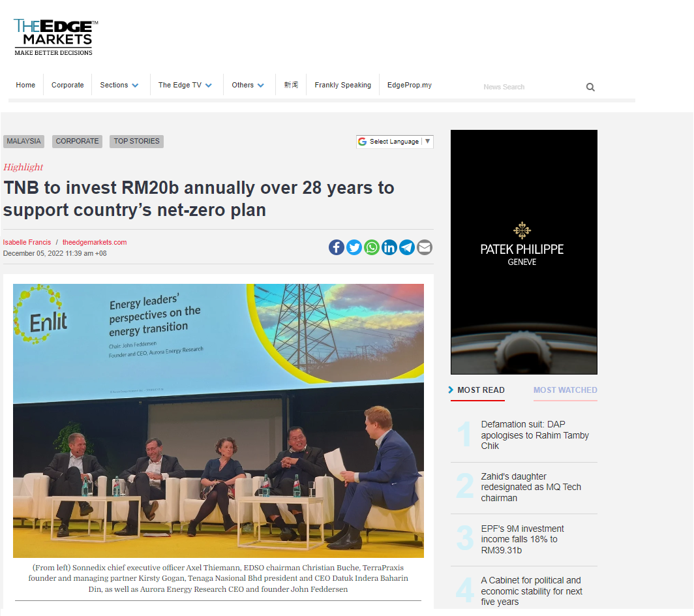This screenshot has height=616, width=694.
Task: Open the Others dropdown menu
Action: click(248, 85)
